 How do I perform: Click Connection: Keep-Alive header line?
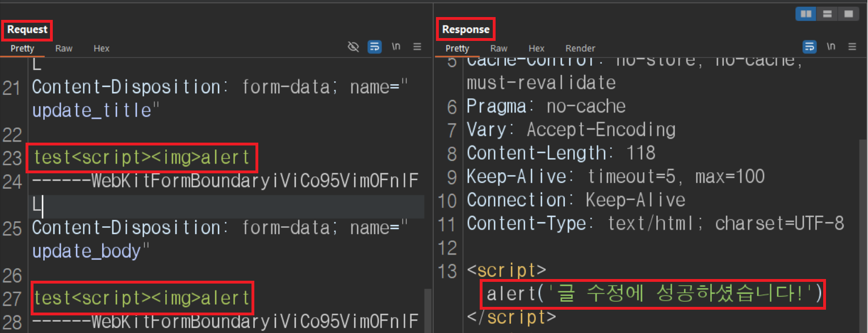[x=576, y=200]
